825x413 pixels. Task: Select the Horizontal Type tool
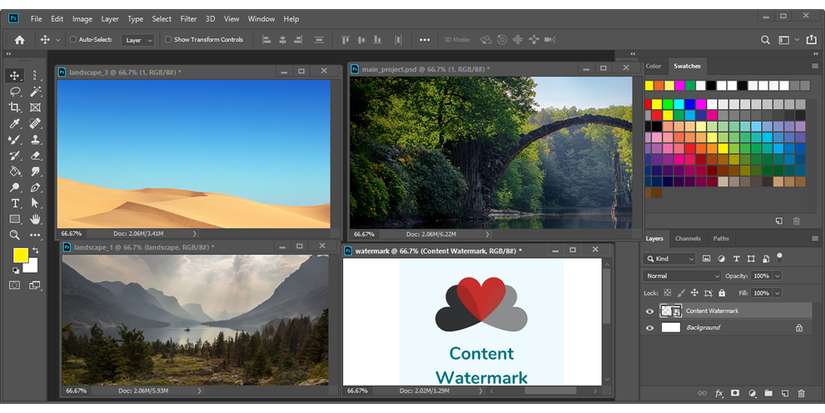tap(15, 203)
